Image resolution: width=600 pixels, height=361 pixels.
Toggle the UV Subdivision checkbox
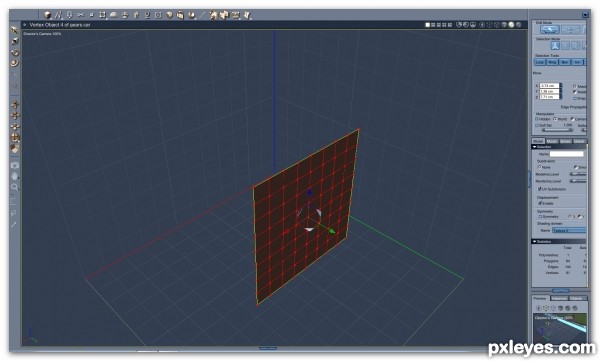coord(540,189)
